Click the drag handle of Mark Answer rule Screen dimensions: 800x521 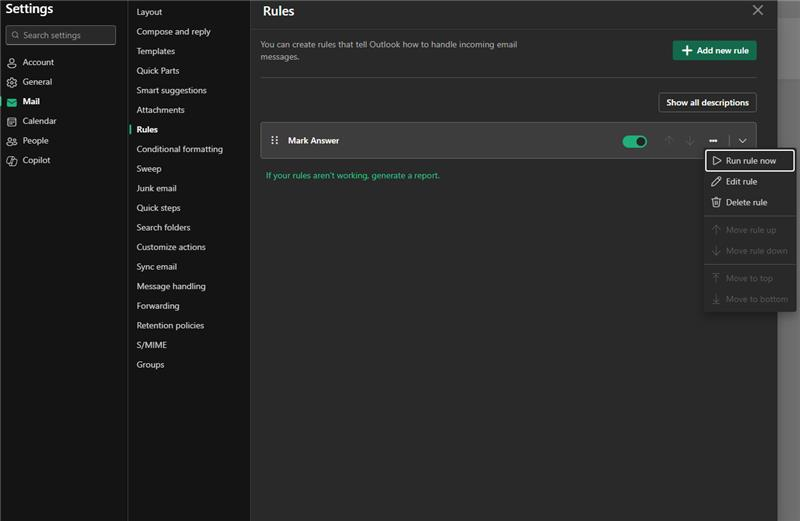tap(274, 140)
